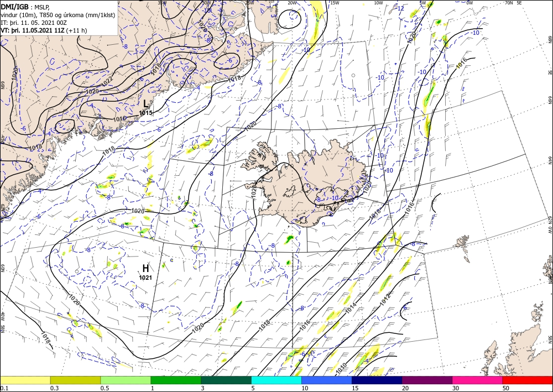The image size is (553, 392).
Task: Click the '30' legend scale value
Action: 456,388
